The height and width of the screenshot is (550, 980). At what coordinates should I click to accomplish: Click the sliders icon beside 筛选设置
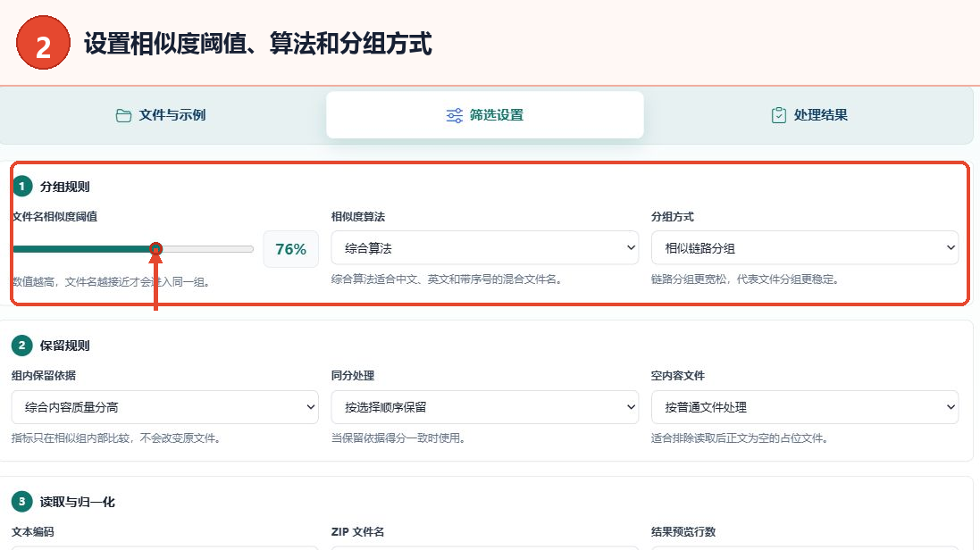[455, 116]
